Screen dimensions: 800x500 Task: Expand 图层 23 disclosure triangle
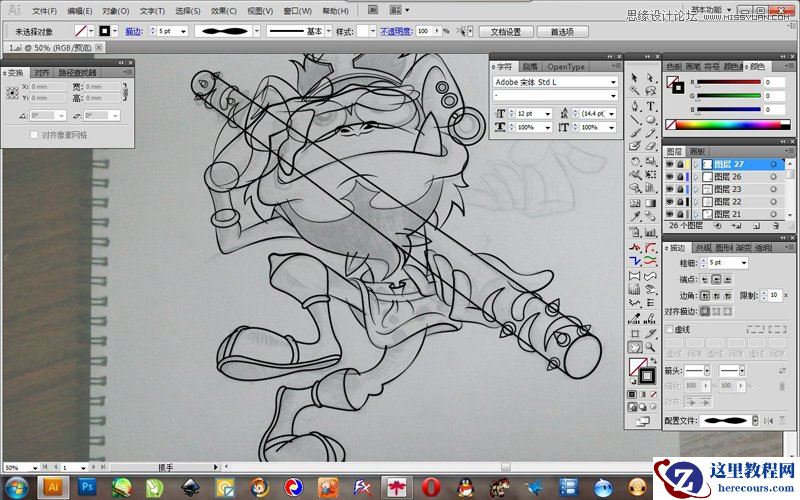click(696, 189)
